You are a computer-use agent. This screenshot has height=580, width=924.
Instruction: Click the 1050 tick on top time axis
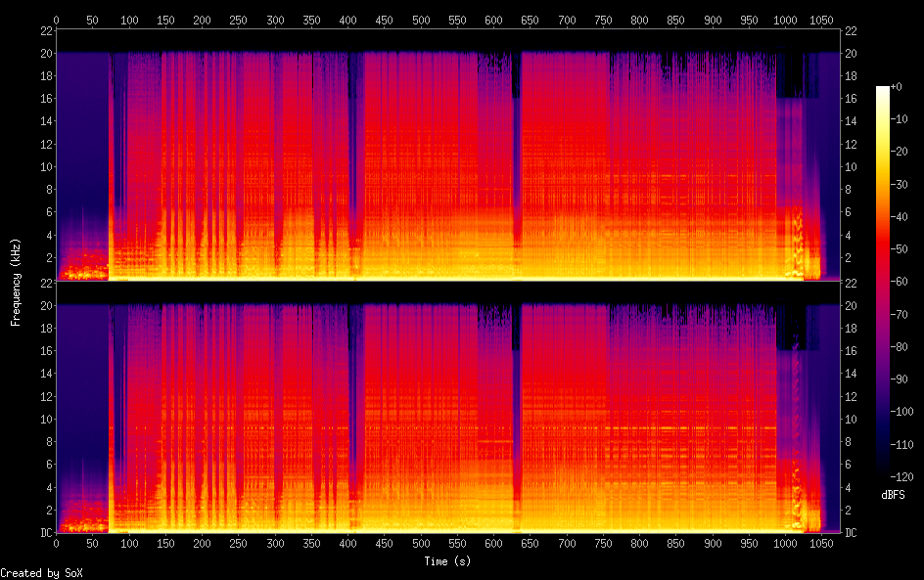[822, 20]
